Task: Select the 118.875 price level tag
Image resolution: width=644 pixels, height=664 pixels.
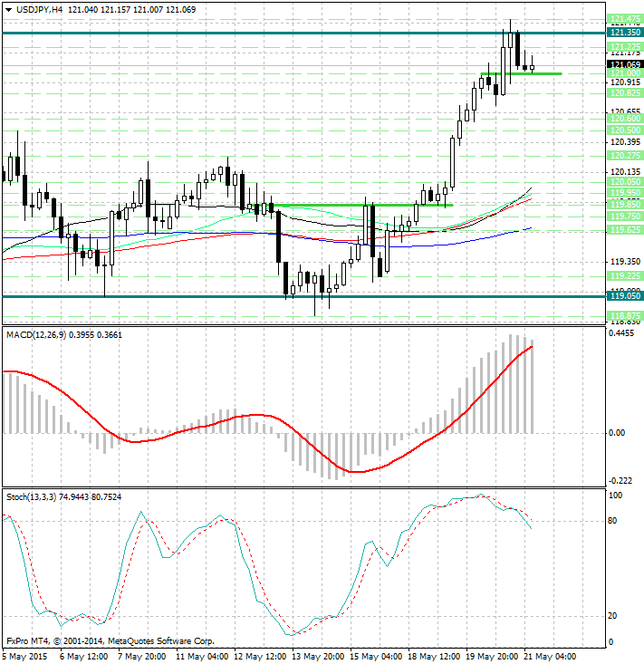Action: [626, 316]
